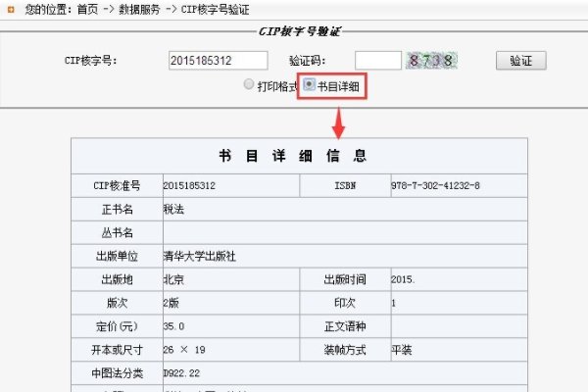Open 数据服务 in the breadcrumb
The width and height of the screenshot is (588, 392).
pos(139,10)
